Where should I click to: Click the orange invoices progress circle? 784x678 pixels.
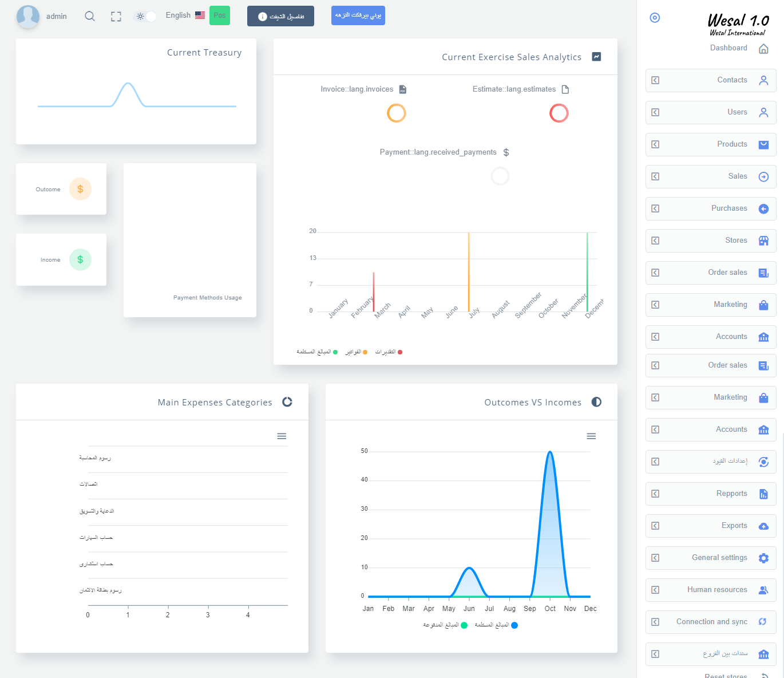pos(397,113)
